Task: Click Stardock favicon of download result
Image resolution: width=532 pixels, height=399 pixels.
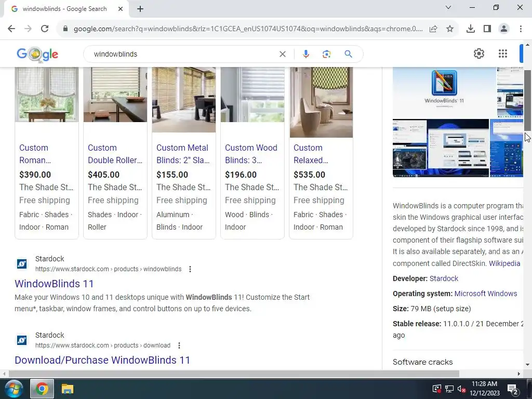Action: coord(22,340)
